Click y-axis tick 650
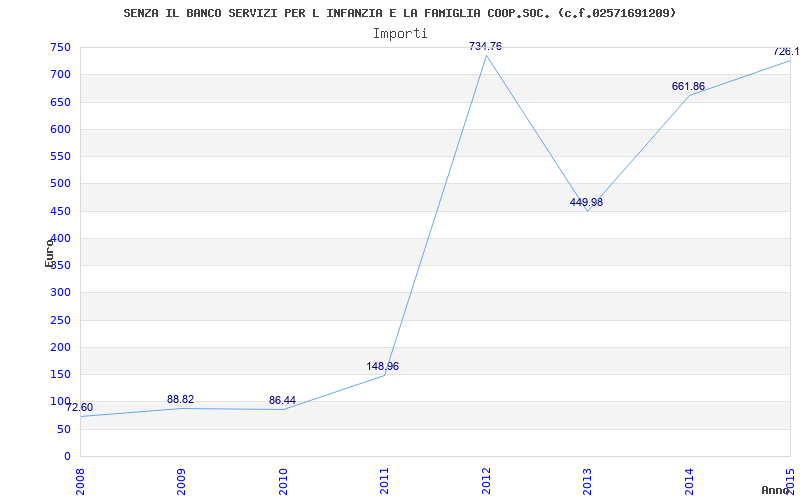Viewport: 800px width, 500px height. click(60, 102)
